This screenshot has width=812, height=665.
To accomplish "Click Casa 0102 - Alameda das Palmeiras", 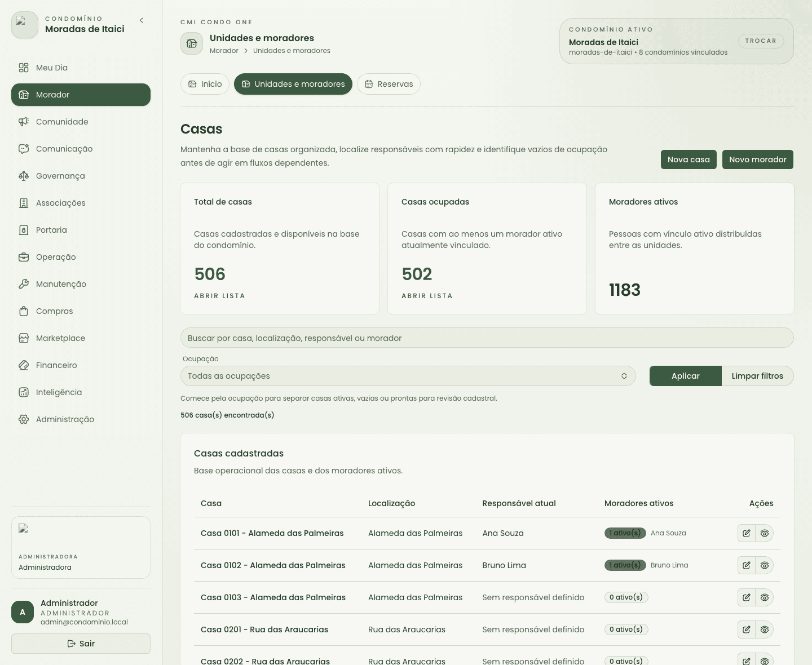I will 273,565.
